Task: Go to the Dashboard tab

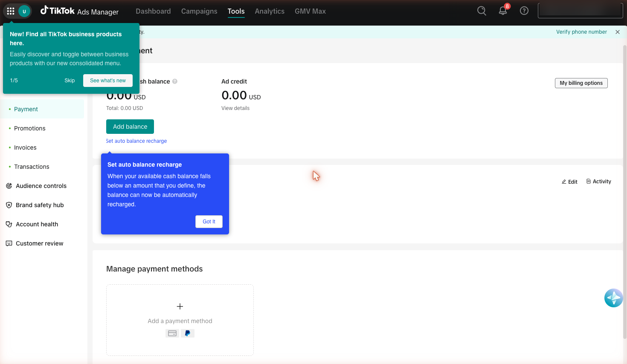Action: pyautogui.click(x=153, y=11)
